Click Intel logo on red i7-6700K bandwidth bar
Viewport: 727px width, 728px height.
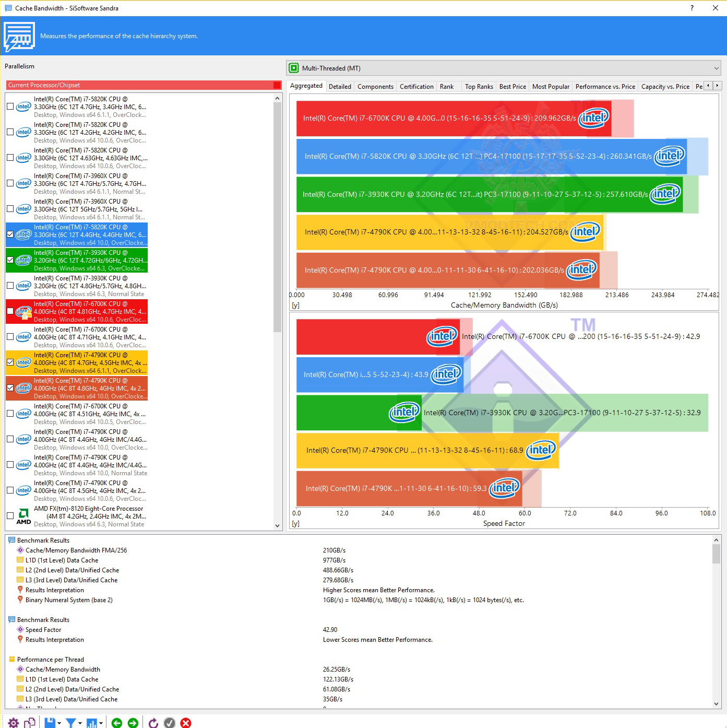point(594,118)
